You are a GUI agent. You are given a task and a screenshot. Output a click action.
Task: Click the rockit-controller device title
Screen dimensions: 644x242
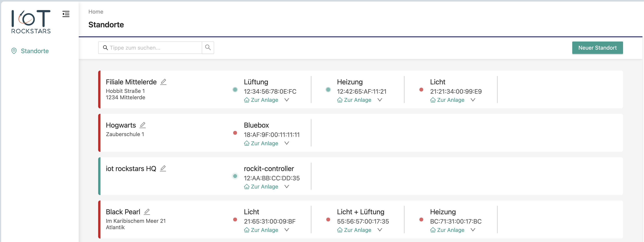(269, 169)
